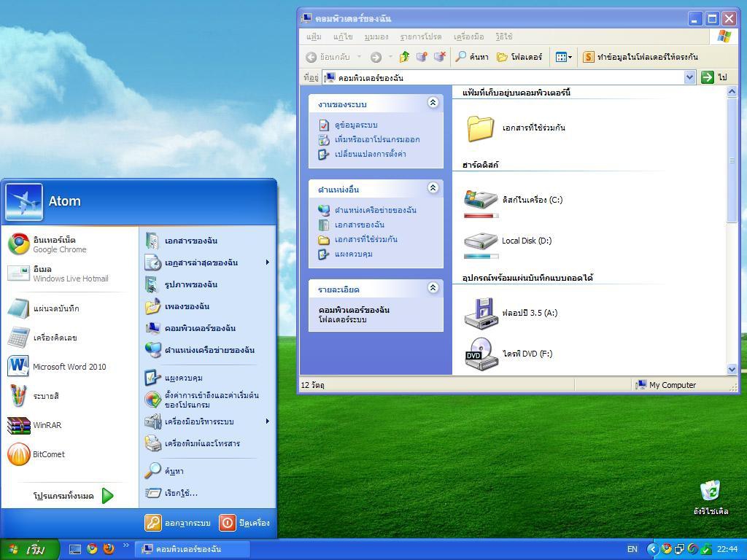Launch BitComet from the Start menu
This screenshot has height=560, width=747.
pyautogui.click(x=48, y=454)
